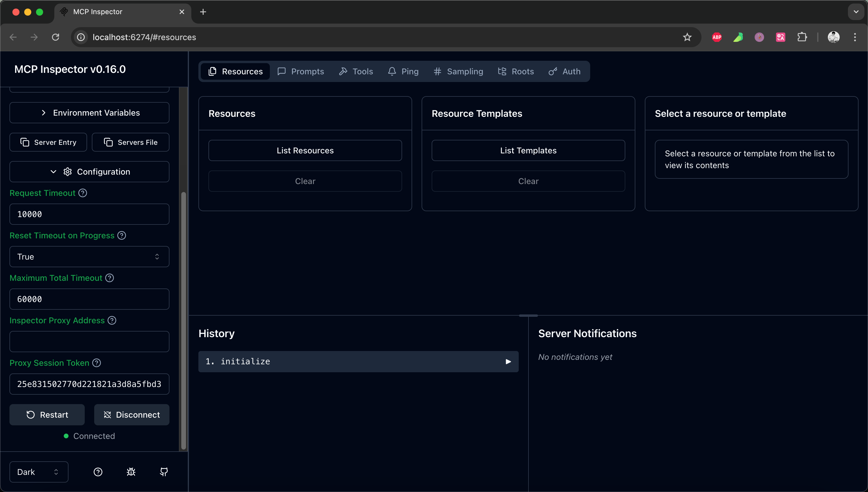Click the Maximum Total Timeout input field

tap(89, 299)
